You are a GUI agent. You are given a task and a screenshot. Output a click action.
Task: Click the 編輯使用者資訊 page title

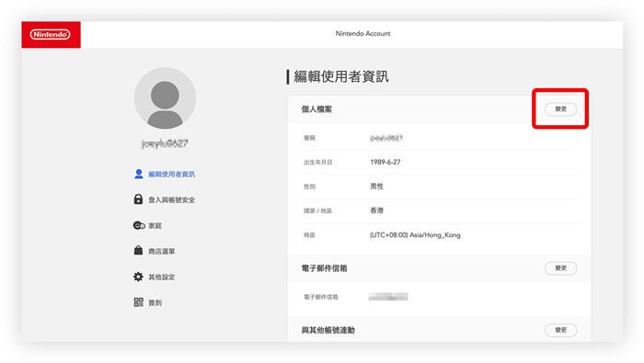[x=341, y=76]
